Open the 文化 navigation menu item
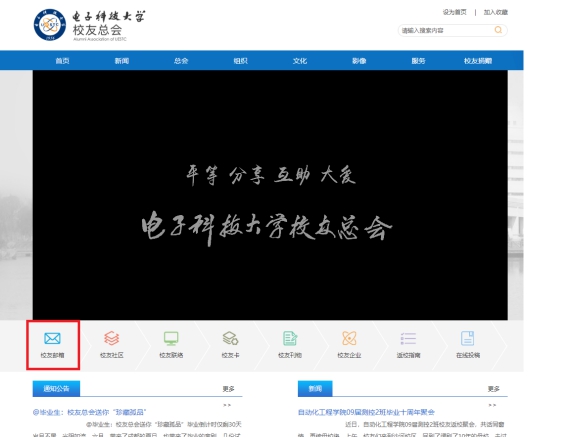The image size is (570, 438). click(300, 61)
